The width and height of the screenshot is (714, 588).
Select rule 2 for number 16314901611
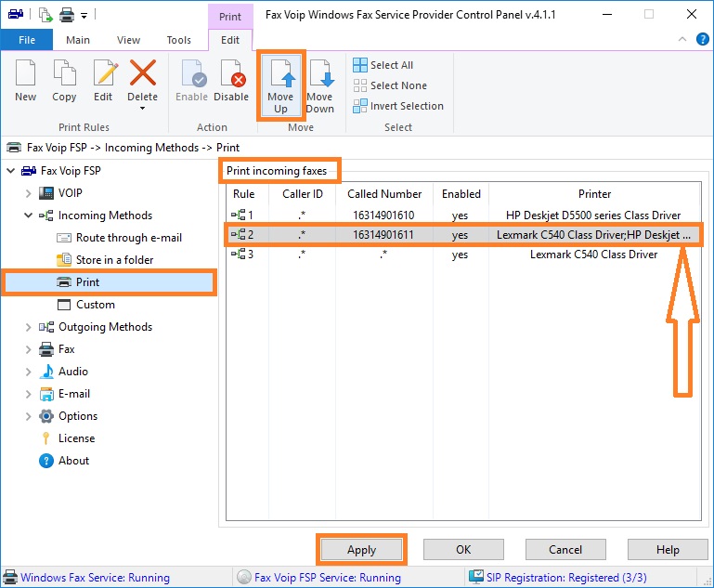463,235
